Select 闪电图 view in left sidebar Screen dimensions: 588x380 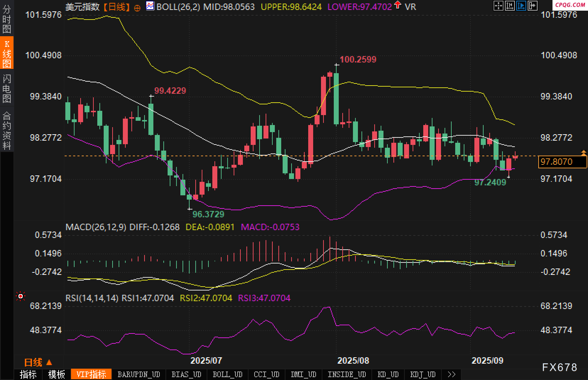[x=7, y=88]
